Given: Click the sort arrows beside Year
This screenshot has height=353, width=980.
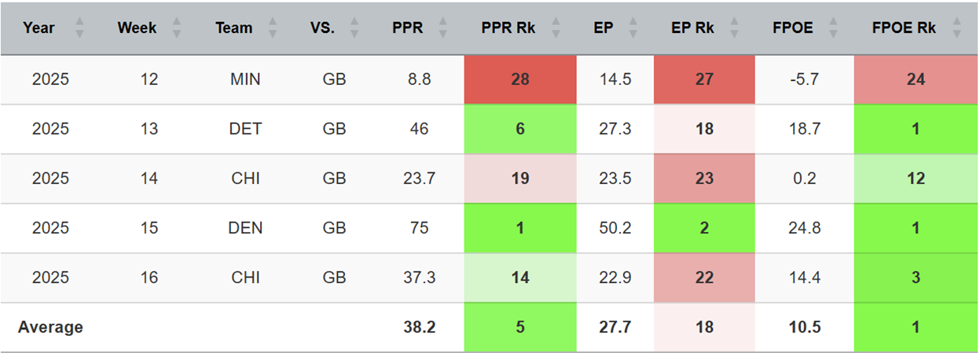Looking at the screenshot, I should click(x=79, y=28).
